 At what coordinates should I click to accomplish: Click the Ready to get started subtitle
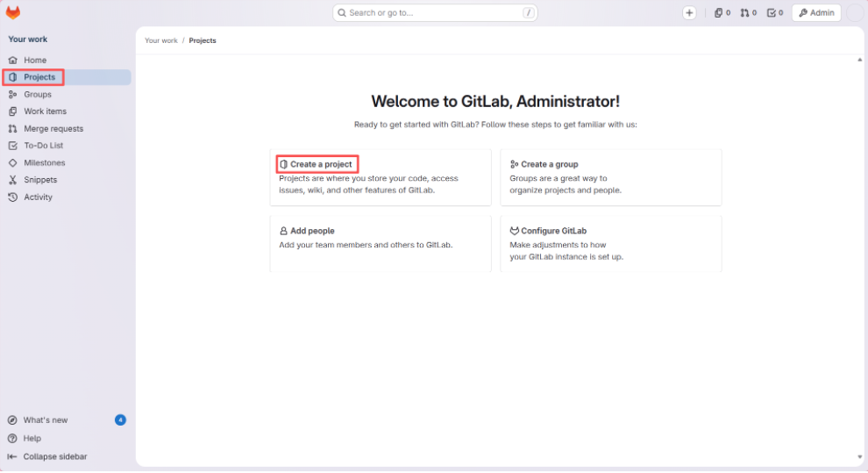pos(495,125)
